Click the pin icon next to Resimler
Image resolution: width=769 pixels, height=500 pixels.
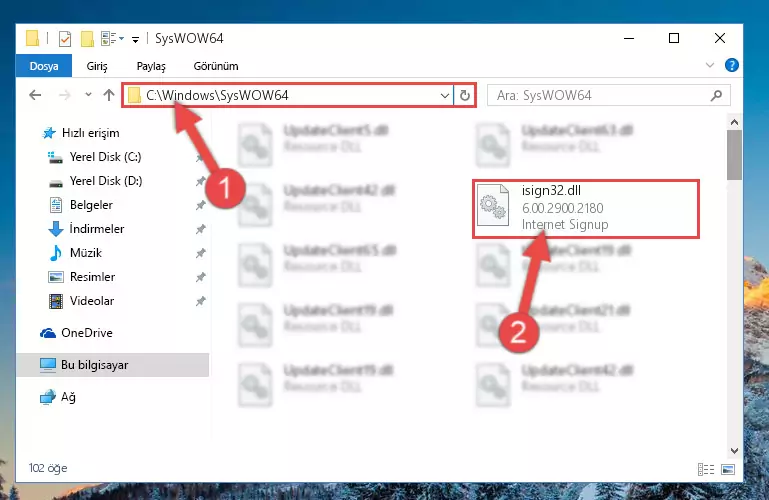tap(201, 277)
